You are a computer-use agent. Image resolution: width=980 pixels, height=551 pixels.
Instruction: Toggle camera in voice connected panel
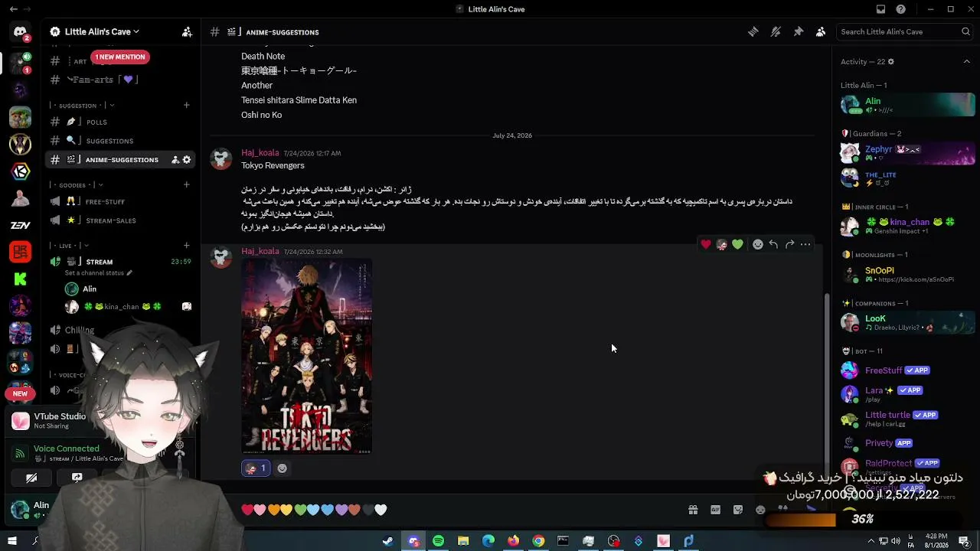31,478
